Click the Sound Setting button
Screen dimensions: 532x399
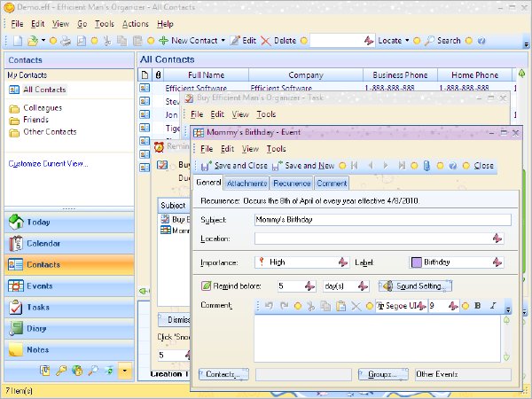click(415, 286)
